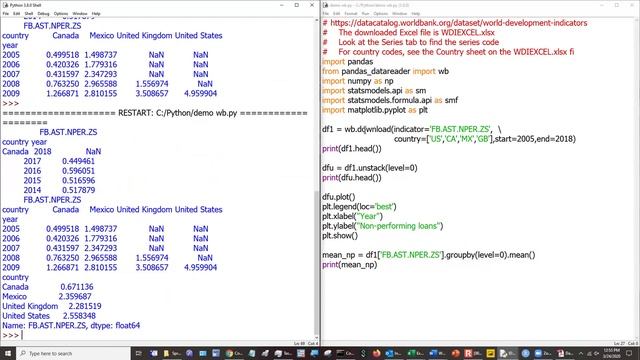The height and width of the screenshot is (360, 640).
Task: Open Task View on the taskbar
Action: tap(138, 353)
